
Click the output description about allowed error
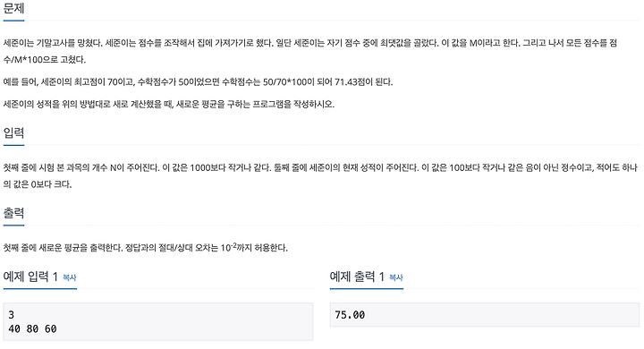[x=146, y=248]
